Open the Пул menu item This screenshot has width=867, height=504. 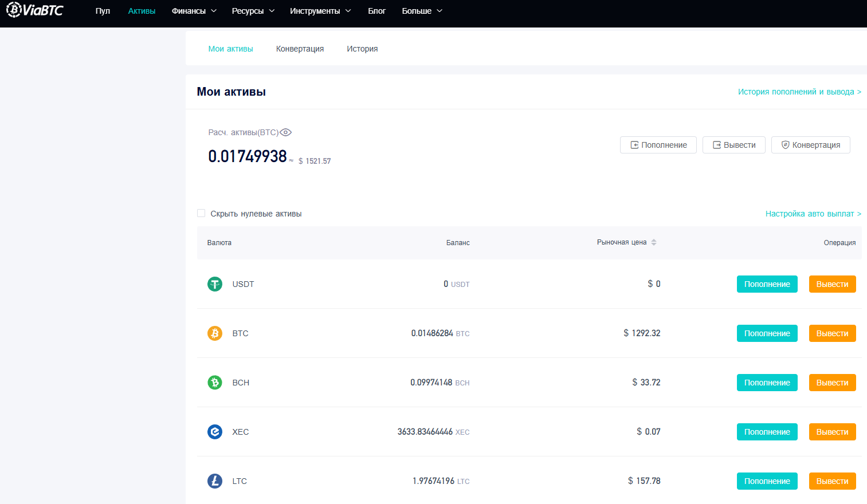[103, 11]
